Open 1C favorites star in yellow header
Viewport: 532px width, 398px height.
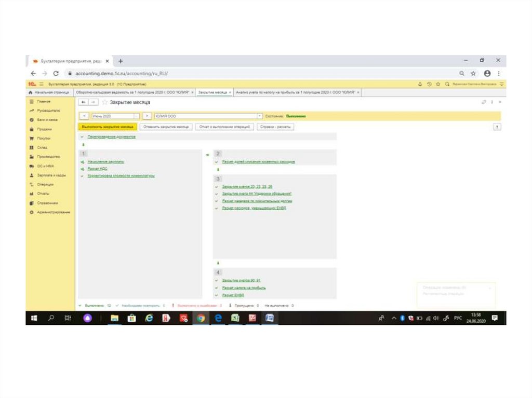438,84
